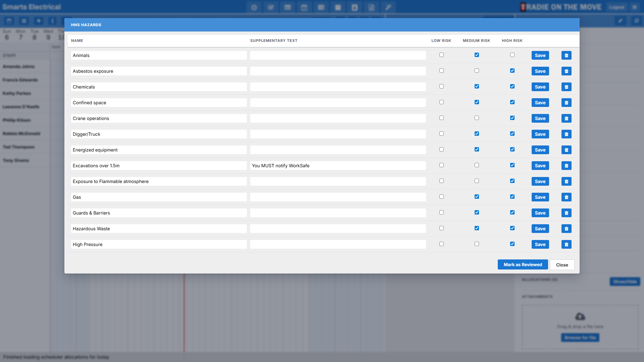Trash the Exposure to Flammable atmosphere row
Viewport: 644px width, 362px height.
(x=566, y=181)
